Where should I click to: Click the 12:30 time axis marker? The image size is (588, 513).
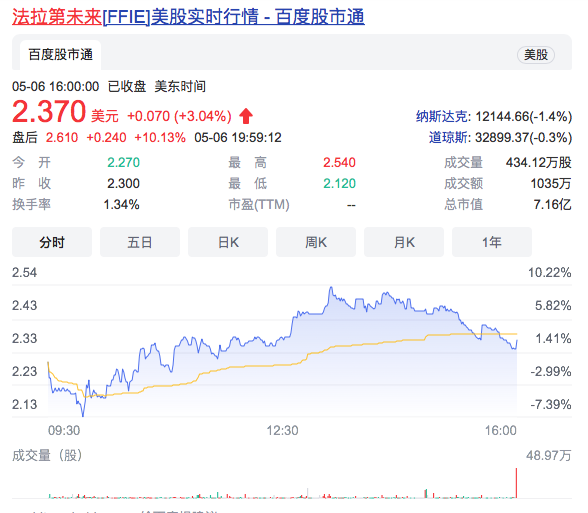(282, 430)
